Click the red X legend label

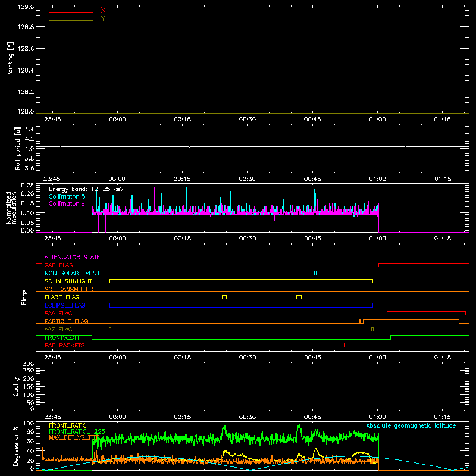tap(103, 11)
